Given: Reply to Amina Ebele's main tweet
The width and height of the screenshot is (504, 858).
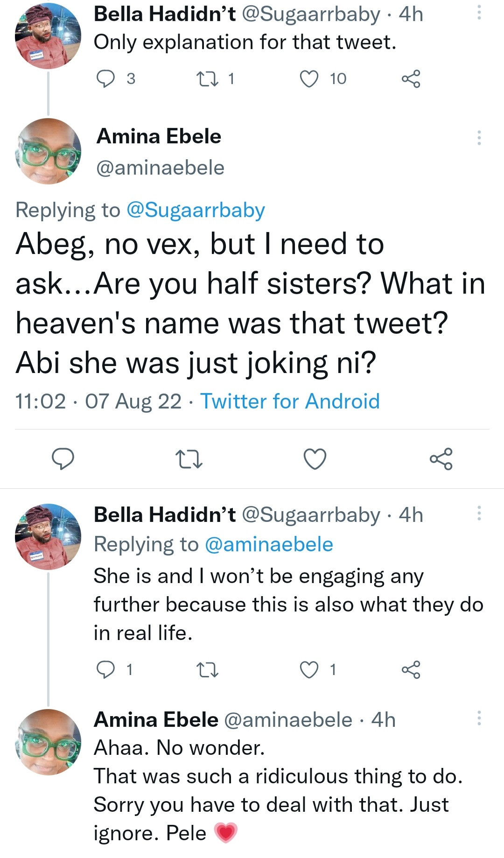Looking at the screenshot, I should point(63,458).
